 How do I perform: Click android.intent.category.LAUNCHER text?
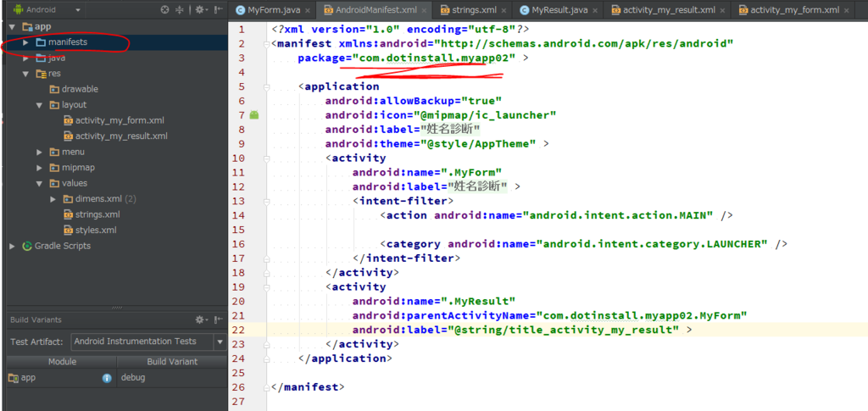coord(652,244)
